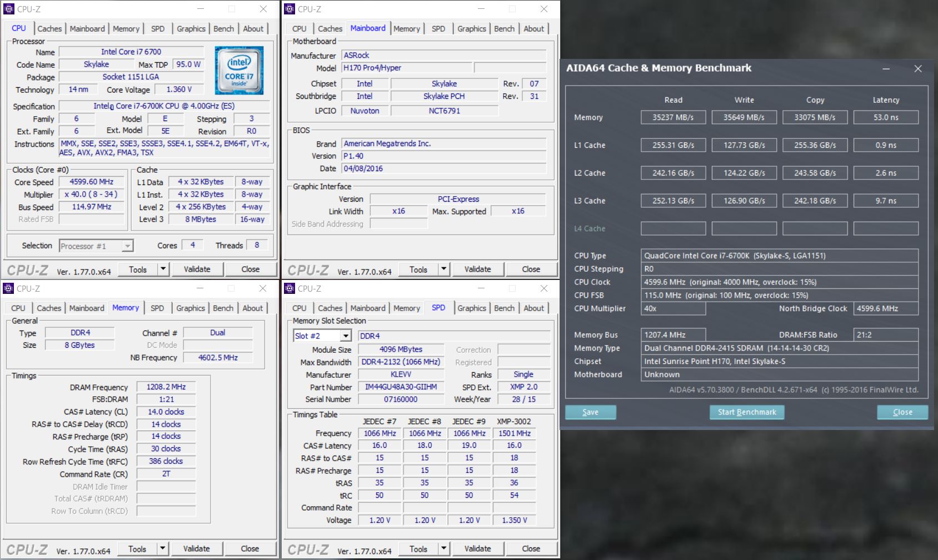The image size is (938, 560).
Task: Click Close button in Mainboard window
Action: point(531,269)
